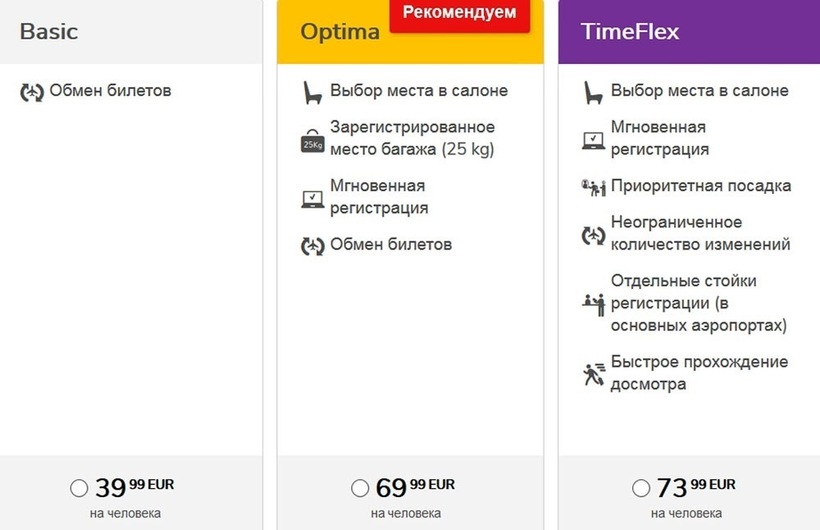Click the purple TimeFlex plan header
Image resolution: width=820 pixels, height=530 pixels.
689,32
